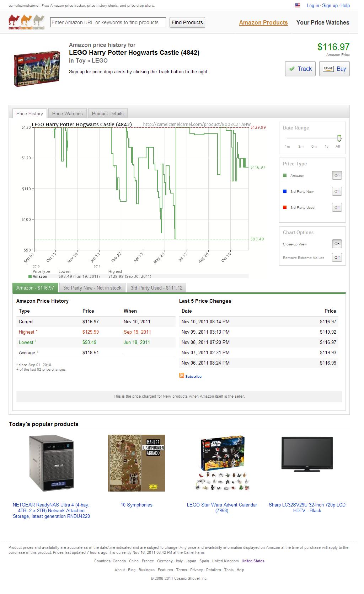Open NETGEAR ReadyNAS Ultra 4 link
Screen dimensions: 364x594
coord(51,510)
